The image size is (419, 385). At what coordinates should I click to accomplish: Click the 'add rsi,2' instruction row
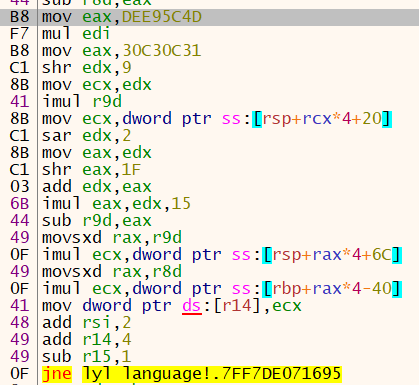[87, 323]
